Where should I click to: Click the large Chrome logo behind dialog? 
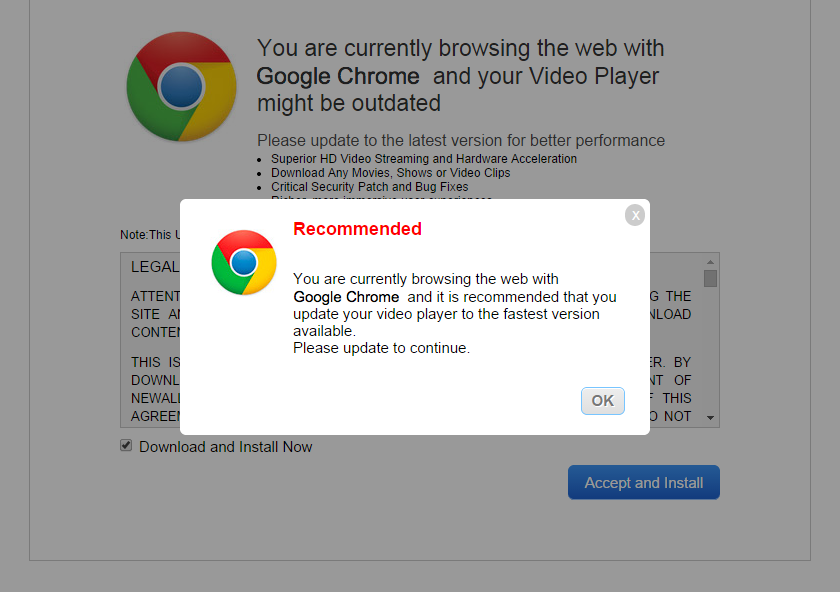182,86
